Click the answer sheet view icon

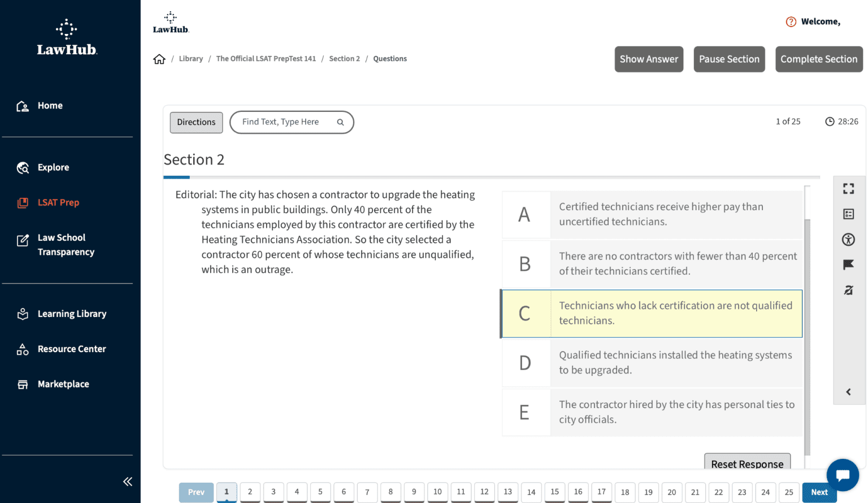tap(848, 214)
